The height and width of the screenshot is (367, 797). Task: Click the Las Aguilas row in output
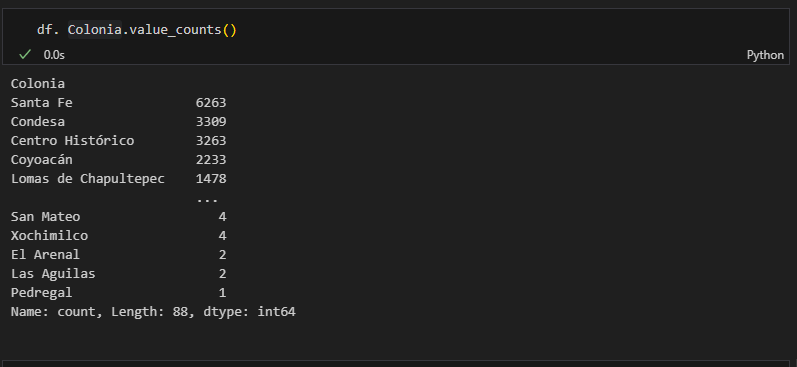point(118,274)
